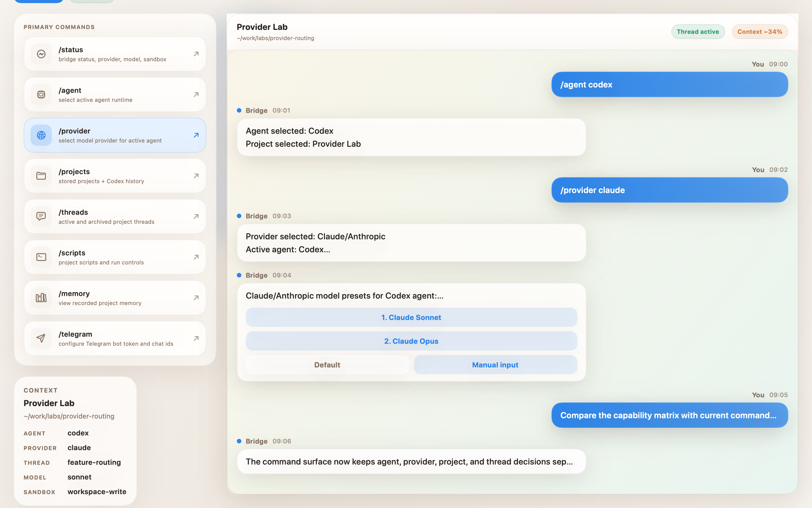The image size is (812, 508).
Task: Open the /provider command arrow
Action: pos(196,135)
